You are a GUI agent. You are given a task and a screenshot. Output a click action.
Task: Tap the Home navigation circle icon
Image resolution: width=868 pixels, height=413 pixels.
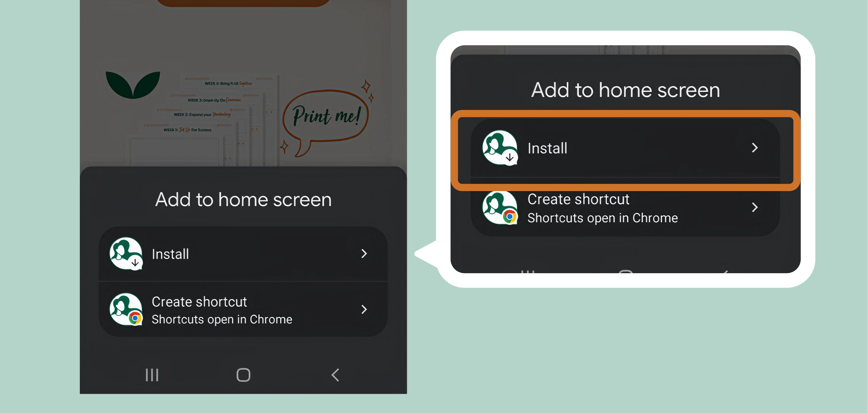(x=243, y=374)
